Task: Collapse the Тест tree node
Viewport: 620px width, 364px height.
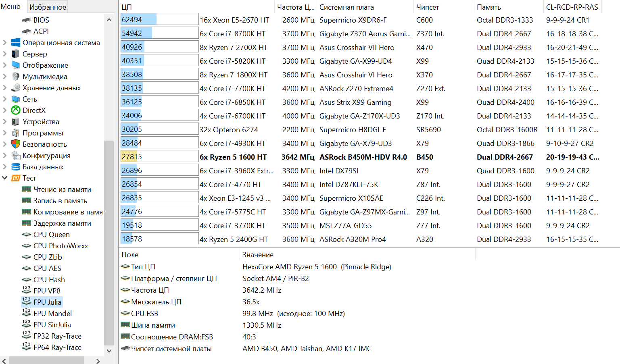Action: 5,178
